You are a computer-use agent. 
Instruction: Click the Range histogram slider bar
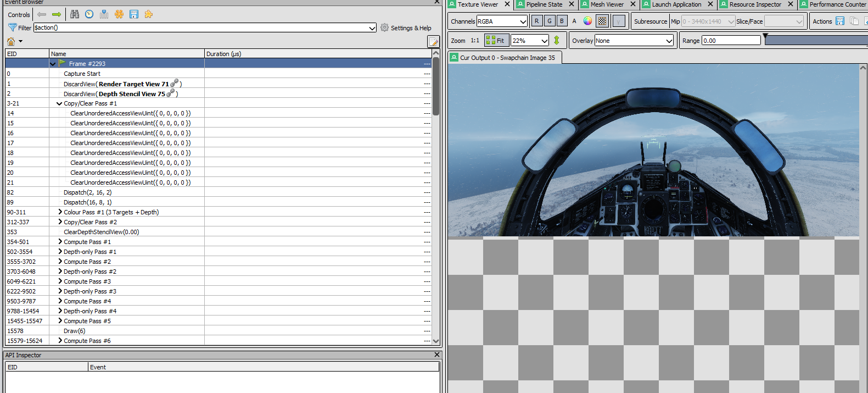tap(816, 40)
